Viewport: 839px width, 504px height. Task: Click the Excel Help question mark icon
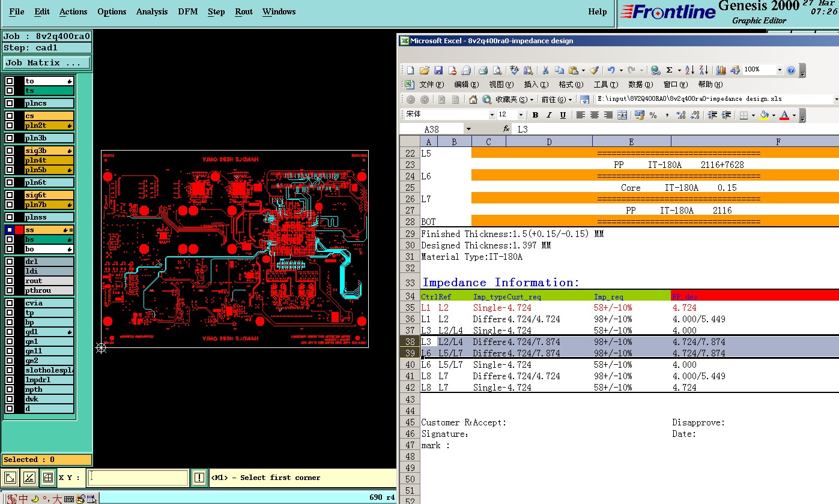pos(791,70)
